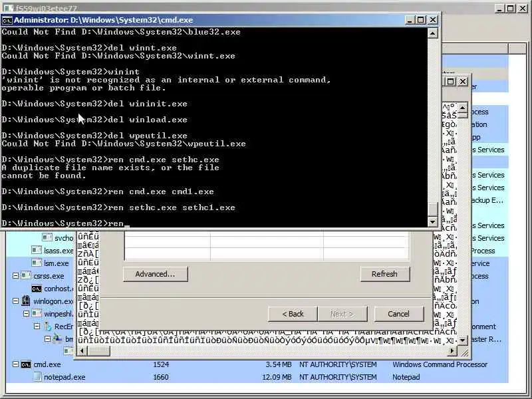Click the lsm.exe process icon
The image size is (532, 399).
pos(37,263)
